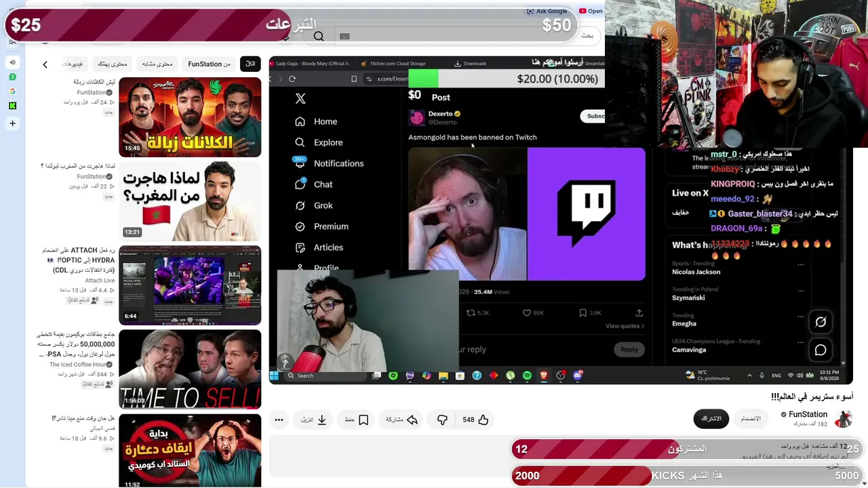Click the YouTube search input field

[468, 36]
